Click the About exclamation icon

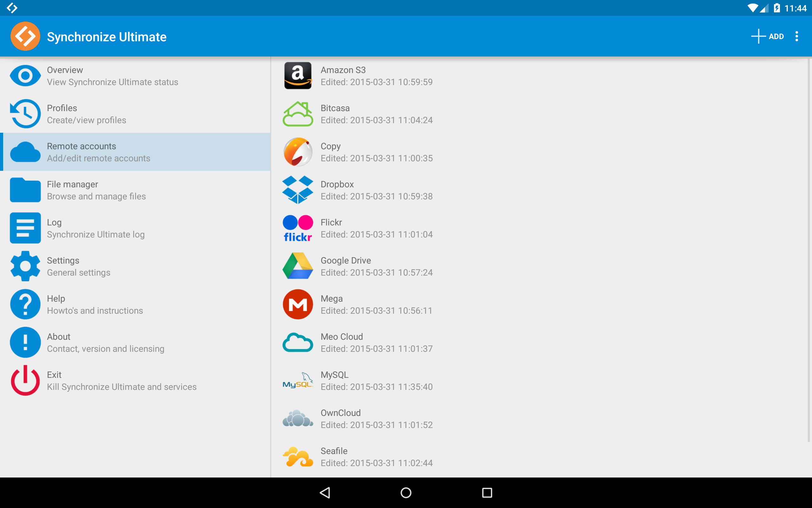pyautogui.click(x=25, y=342)
